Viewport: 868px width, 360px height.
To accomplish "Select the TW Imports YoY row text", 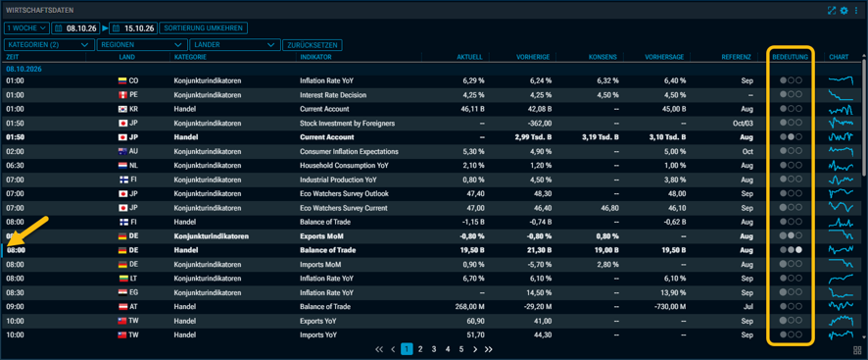I will (318, 335).
